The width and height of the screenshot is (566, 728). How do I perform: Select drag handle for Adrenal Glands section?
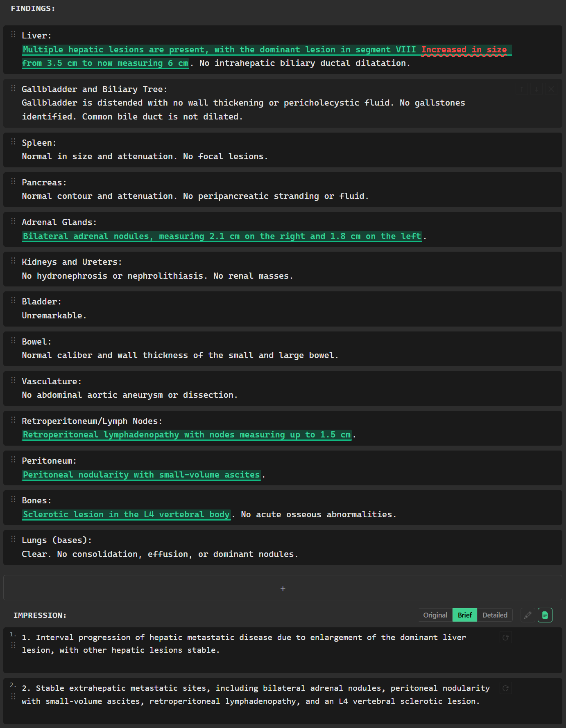pos(13,221)
